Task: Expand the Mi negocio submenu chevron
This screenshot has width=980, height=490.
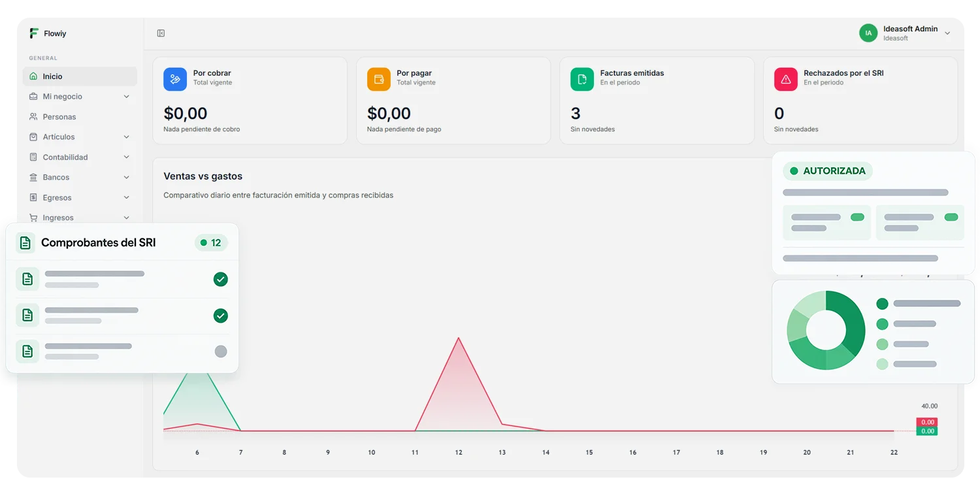Action: pos(127,97)
